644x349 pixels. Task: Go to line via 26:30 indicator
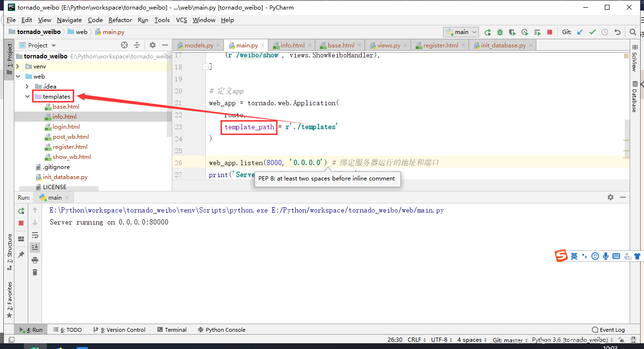point(395,340)
